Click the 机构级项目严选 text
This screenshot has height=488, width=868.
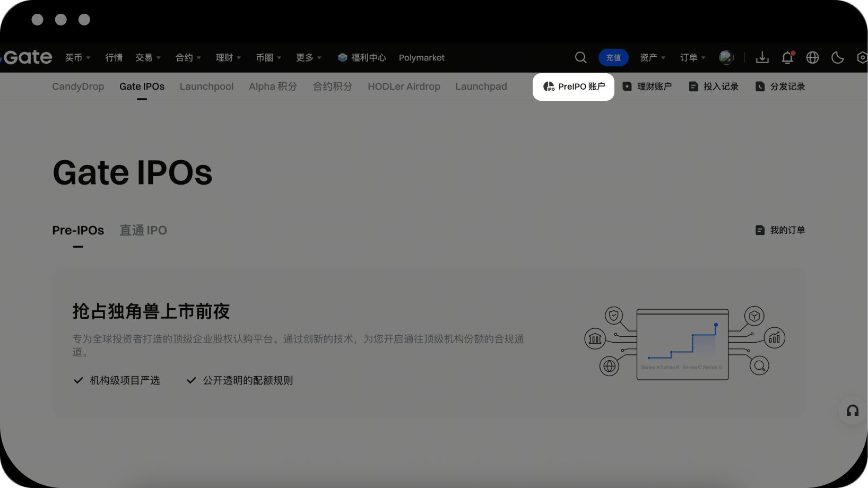click(x=125, y=380)
